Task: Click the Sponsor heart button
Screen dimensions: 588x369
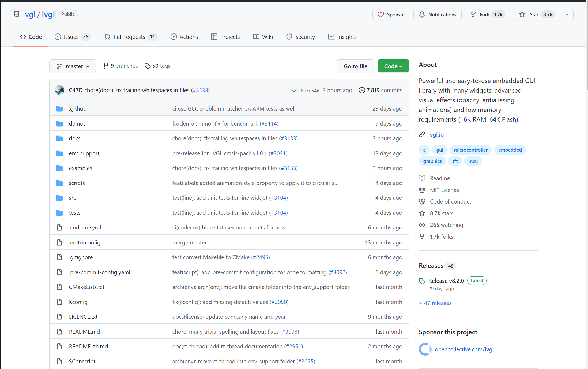Action: click(391, 14)
